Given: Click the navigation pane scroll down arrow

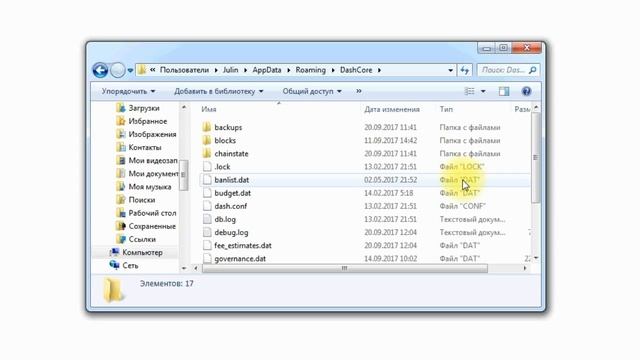Looking at the screenshot, I should pos(184,268).
